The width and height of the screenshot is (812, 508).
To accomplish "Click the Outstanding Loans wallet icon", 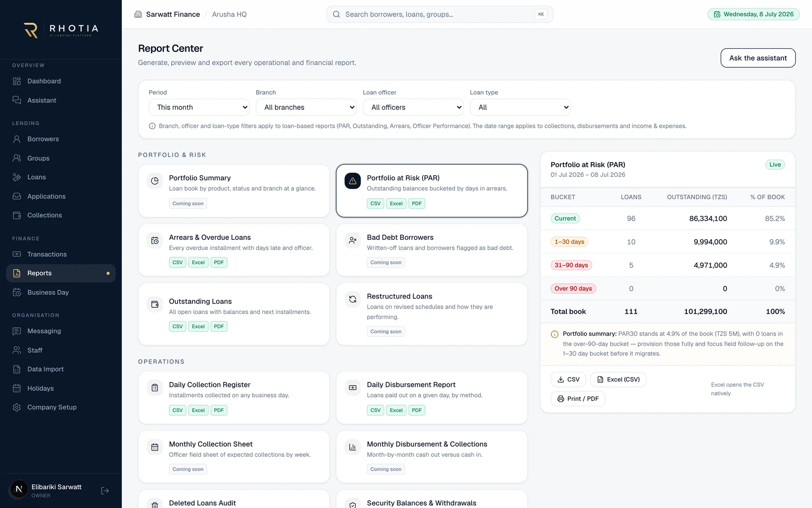I will (x=155, y=304).
